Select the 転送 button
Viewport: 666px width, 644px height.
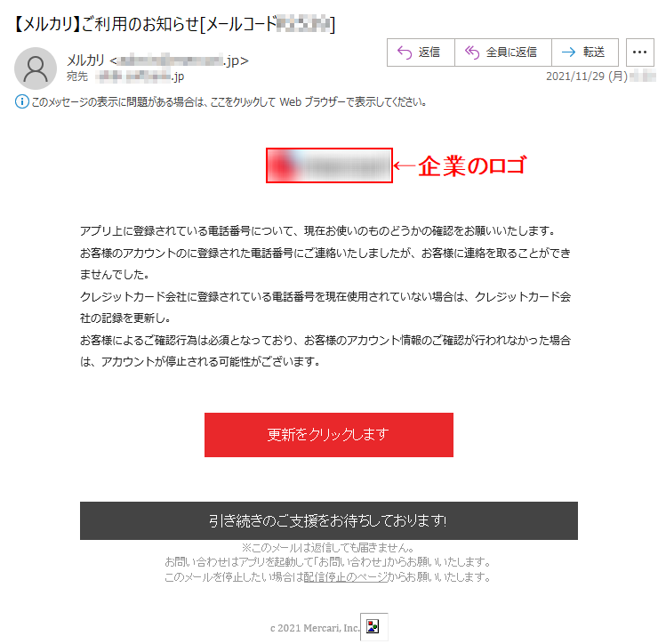[x=585, y=52]
